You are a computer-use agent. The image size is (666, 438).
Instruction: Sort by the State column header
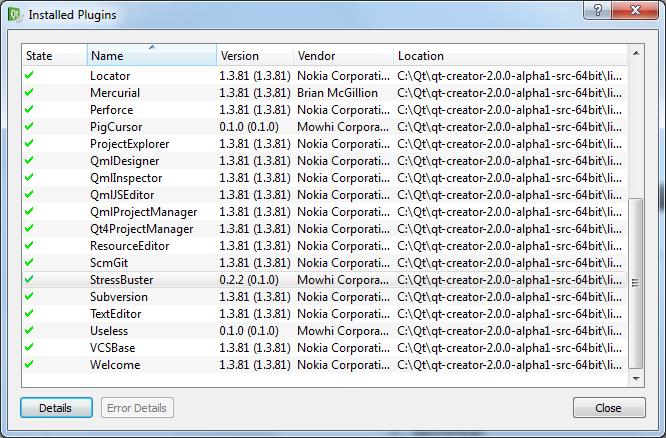55,56
